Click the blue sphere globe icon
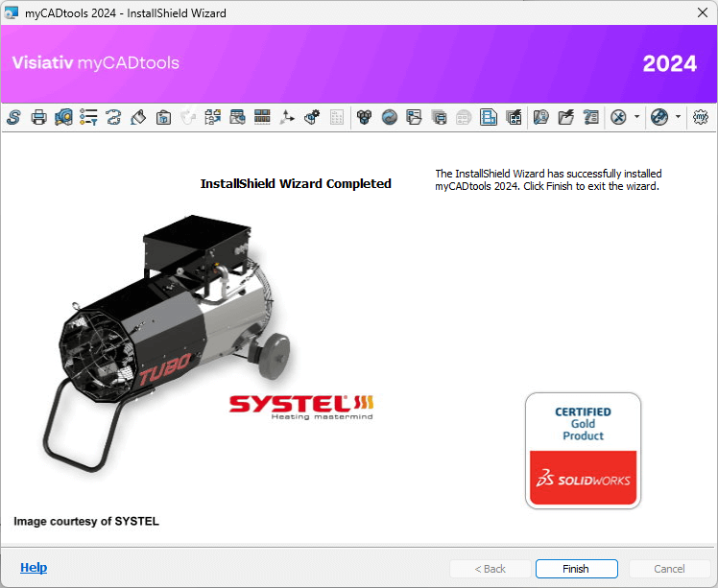Screen dimensions: 718x588 [389, 117]
